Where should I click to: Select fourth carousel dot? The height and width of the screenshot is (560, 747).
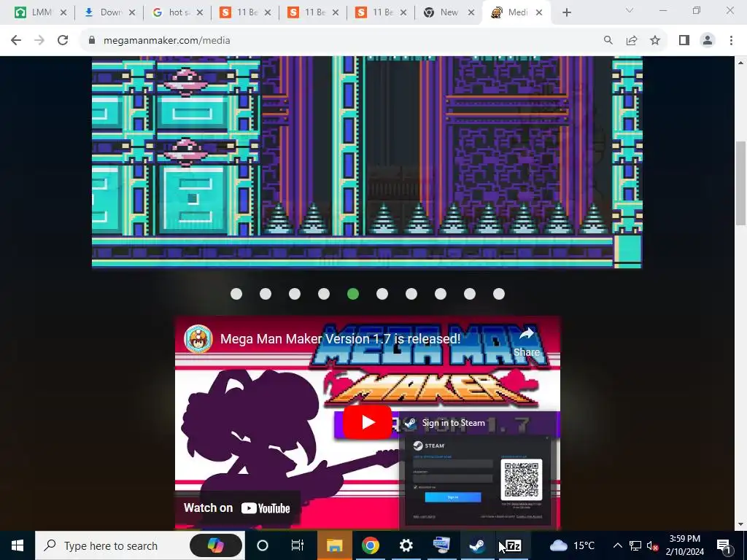324,294
